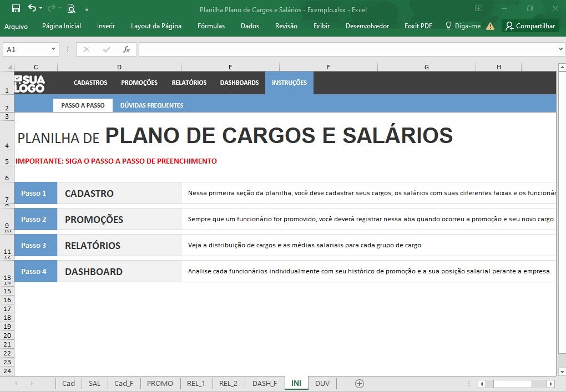Add a new sheet with plus icon
This screenshot has height=392, width=566.
360,384
